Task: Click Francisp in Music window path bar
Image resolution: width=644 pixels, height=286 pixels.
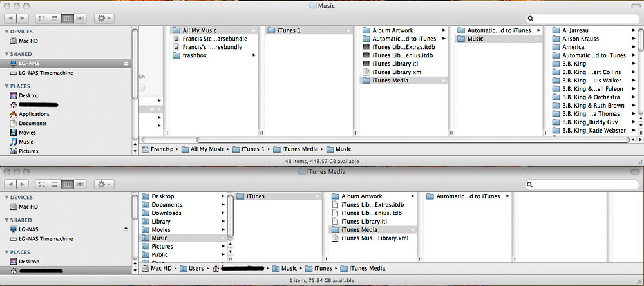Action: 158,149
